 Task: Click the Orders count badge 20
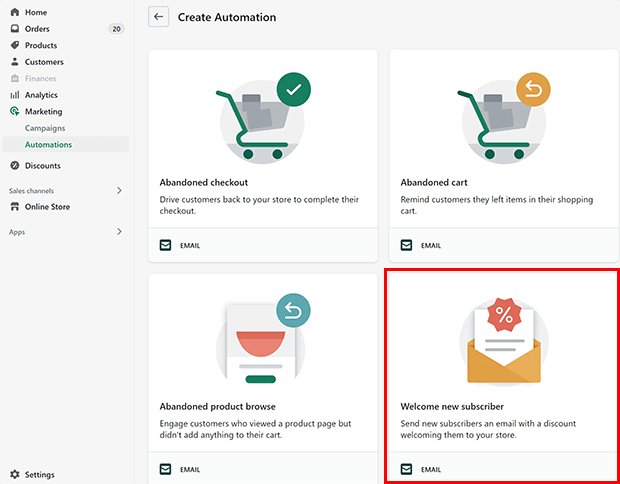tap(116, 29)
